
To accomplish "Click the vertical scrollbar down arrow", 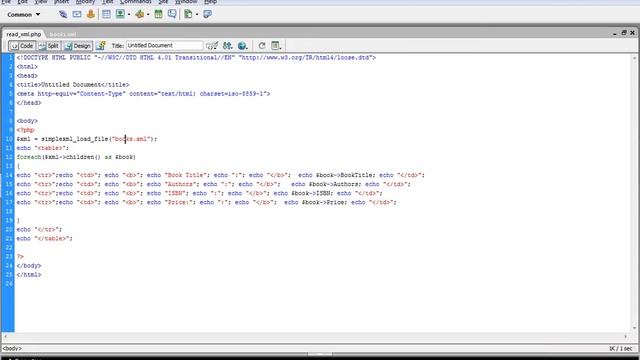I will coord(634,328).
